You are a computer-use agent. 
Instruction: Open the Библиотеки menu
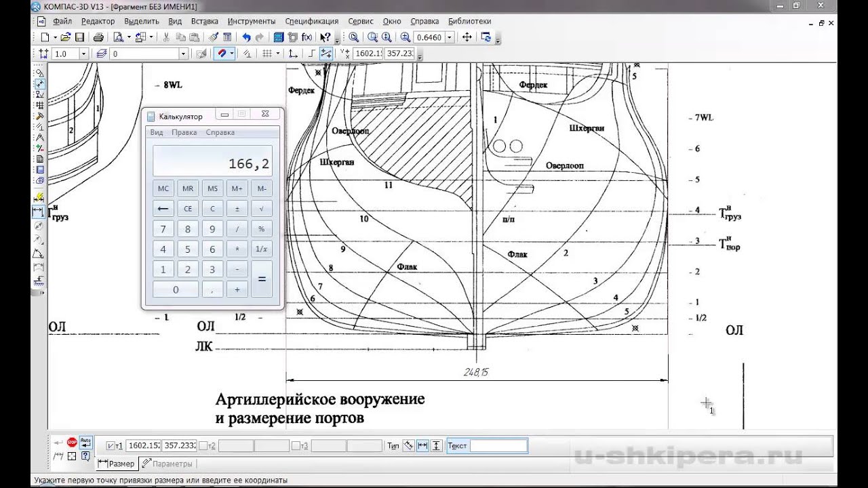pyautogui.click(x=469, y=21)
